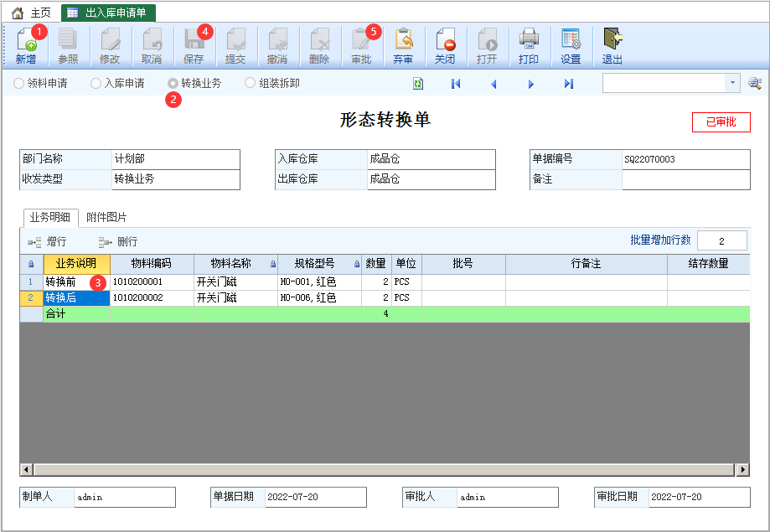770x532 pixels.
Task: Click the 行备注 column header
Action: (587, 264)
